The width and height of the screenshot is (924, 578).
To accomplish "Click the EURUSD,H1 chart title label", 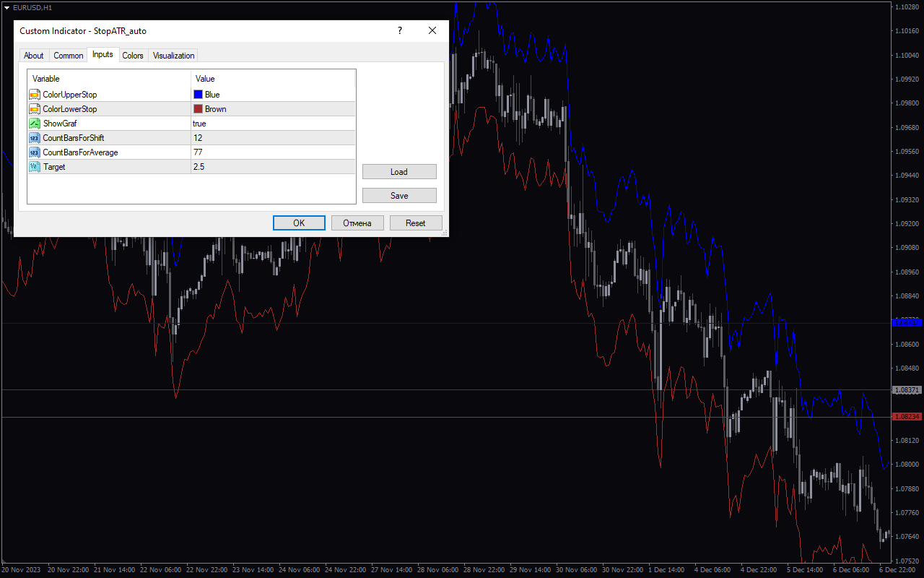I will click(32, 7).
